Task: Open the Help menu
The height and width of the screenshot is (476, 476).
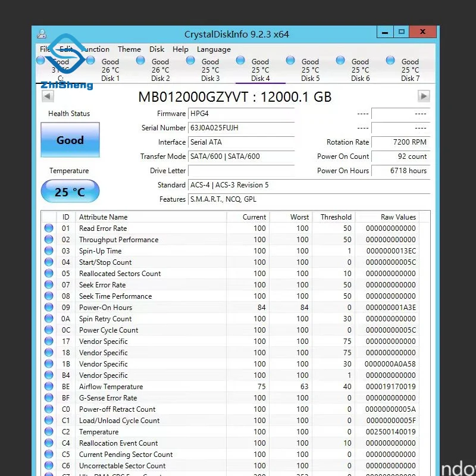Action: coord(180,49)
